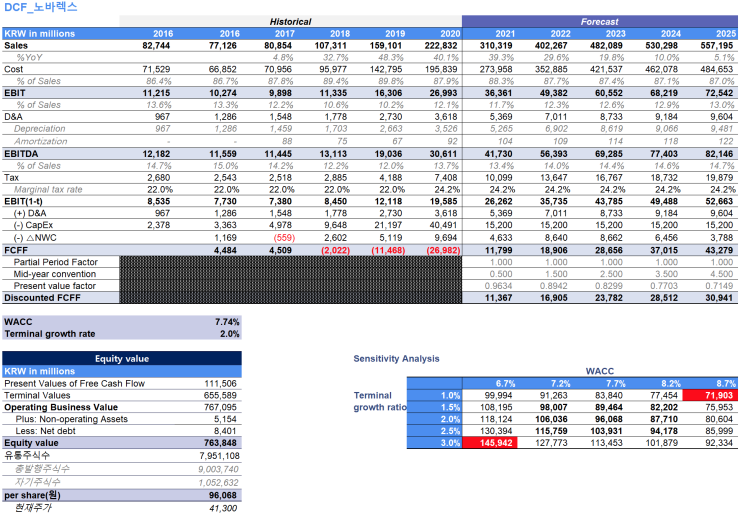Click Sales value 557,195 for 2025
743x516 pixels.
717,45
